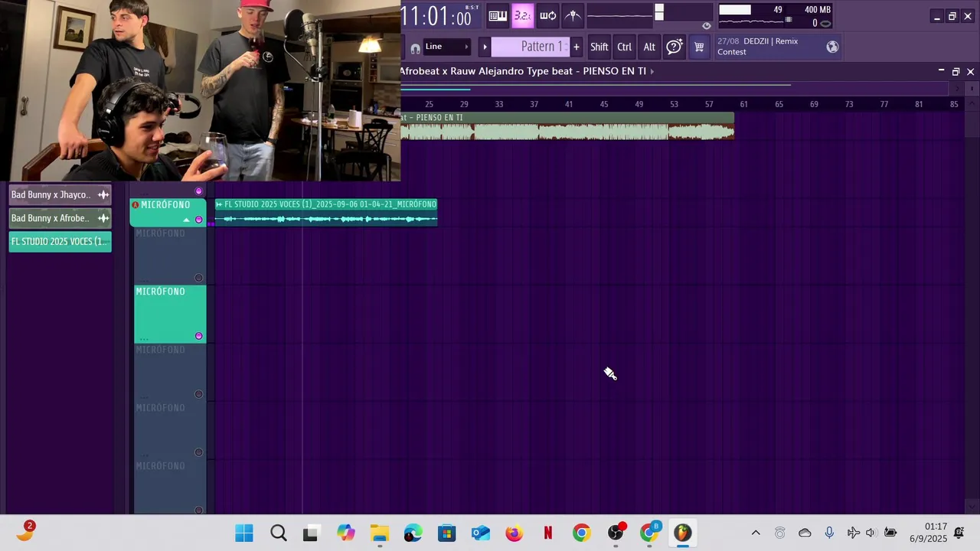Image resolution: width=980 pixels, height=551 pixels.
Task: Click bar 61 on the playlist timeline
Action: pos(743,104)
